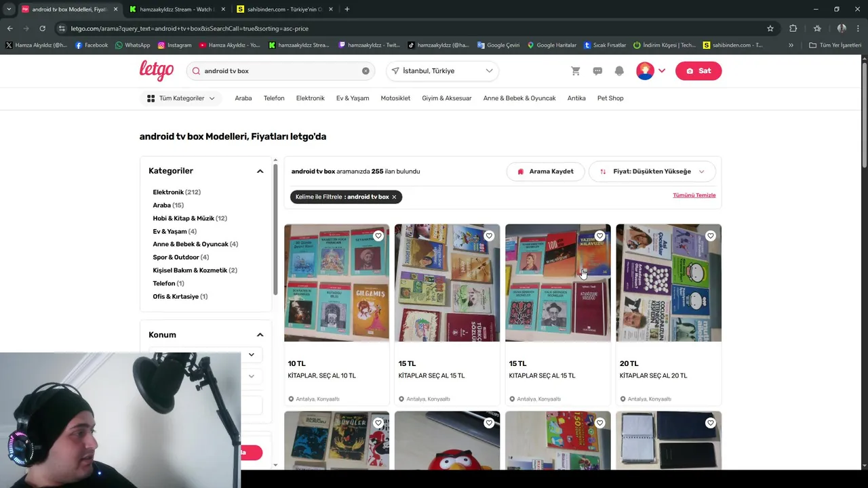Open the tab search dropdown arrow
Viewport: 868px width, 488px height.
[x=8, y=9]
